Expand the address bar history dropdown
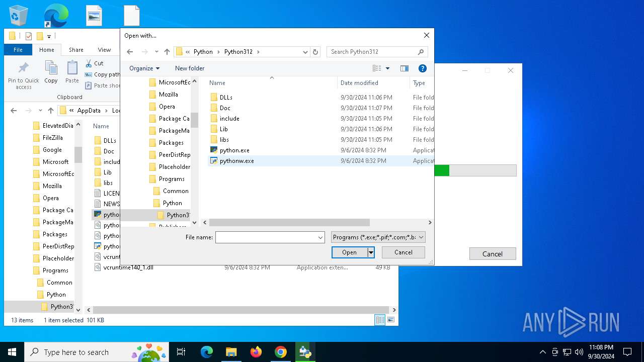644x362 pixels. [x=305, y=52]
